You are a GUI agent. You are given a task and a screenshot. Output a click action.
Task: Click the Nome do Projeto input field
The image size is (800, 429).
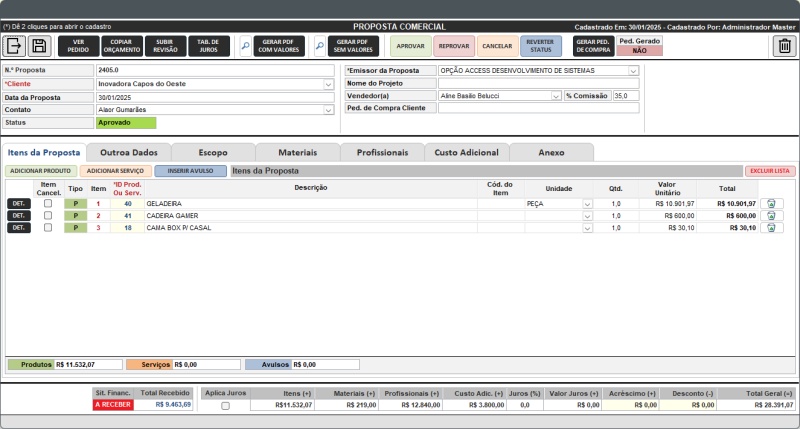tap(538, 83)
